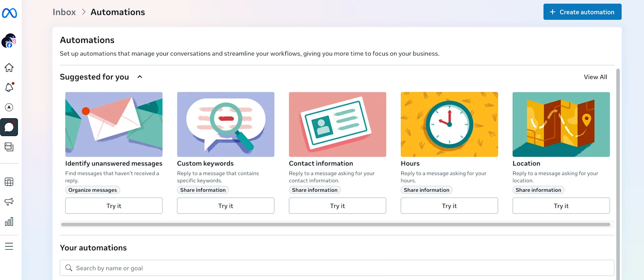Try it for Custom keywords
This screenshot has height=280, width=644.
pos(226,206)
